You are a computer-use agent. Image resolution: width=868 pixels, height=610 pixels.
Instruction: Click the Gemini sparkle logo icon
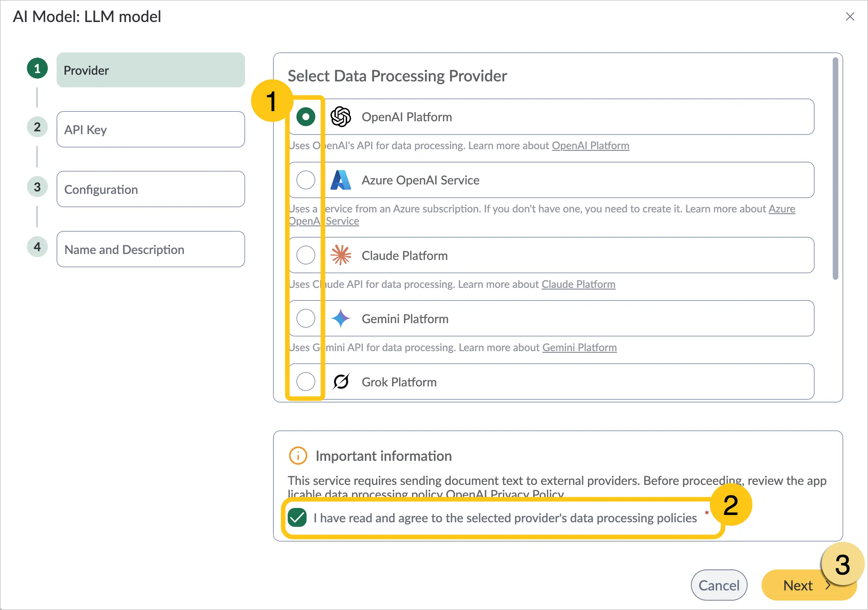tap(340, 318)
